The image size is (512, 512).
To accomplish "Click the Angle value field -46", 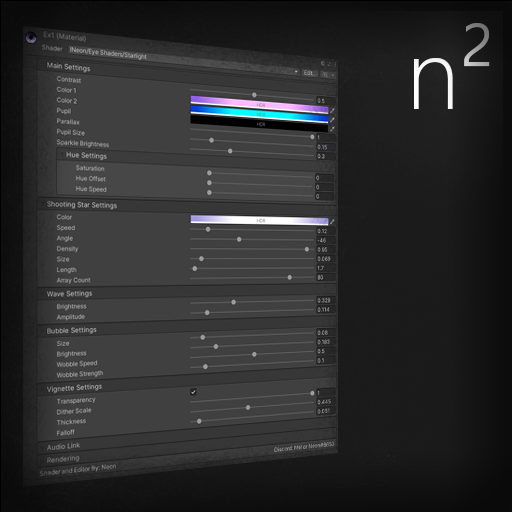I will point(326,240).
